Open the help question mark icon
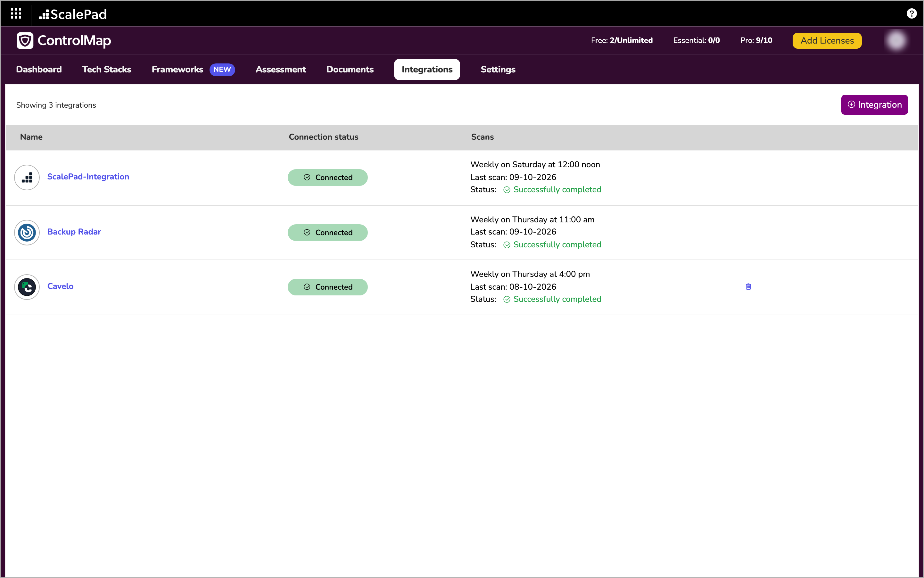The width and height of the screenshot is (924, 578). [912, 14]
